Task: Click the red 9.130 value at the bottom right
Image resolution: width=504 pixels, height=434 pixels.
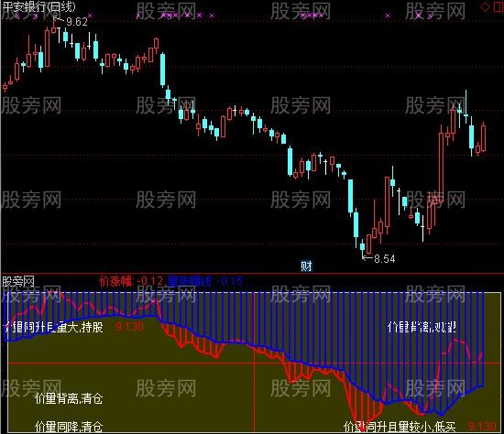Action: coord(482,427)
